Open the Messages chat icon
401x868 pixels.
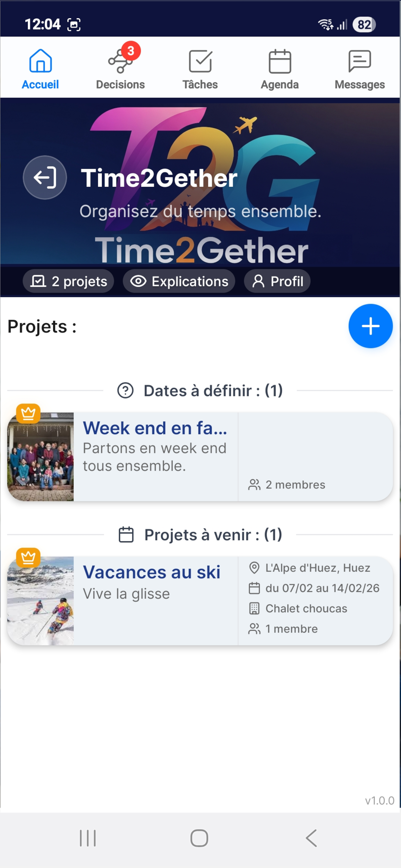[360, 61]
